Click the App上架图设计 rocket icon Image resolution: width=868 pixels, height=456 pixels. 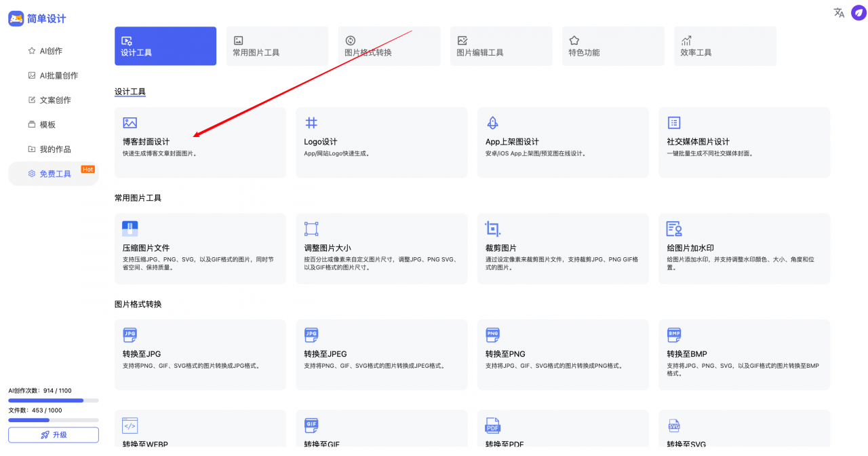493,123
